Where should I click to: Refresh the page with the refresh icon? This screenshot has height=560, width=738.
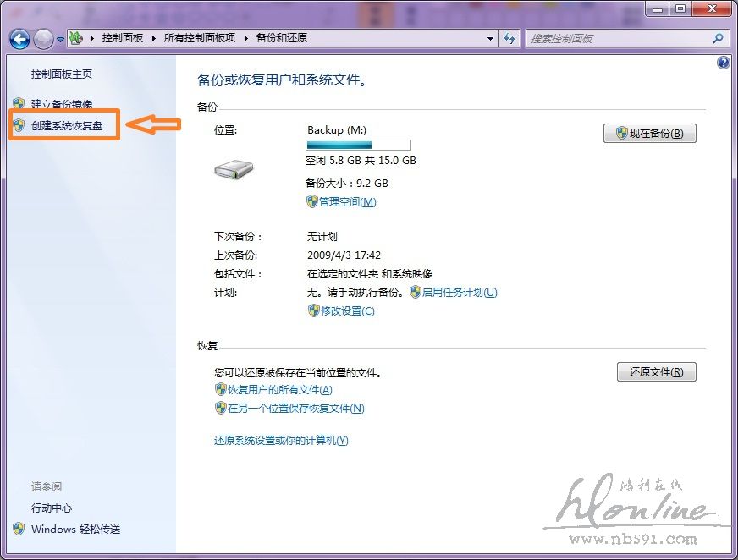[x=509, y=39]
